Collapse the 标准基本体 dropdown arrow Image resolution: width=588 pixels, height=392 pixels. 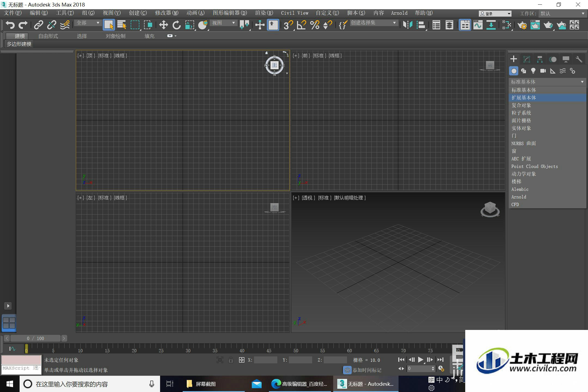click(582, 82)
